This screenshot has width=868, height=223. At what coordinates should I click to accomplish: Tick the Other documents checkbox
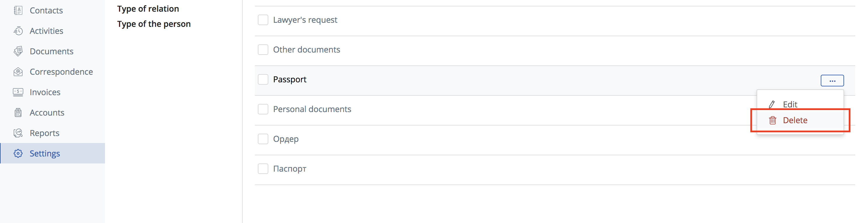[263, 50]
